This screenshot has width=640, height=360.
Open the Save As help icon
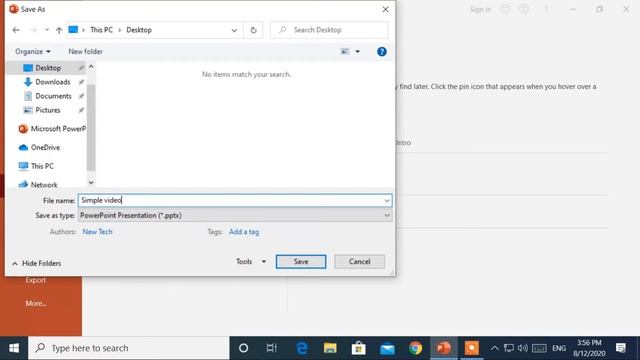click(x=382, y=51)
